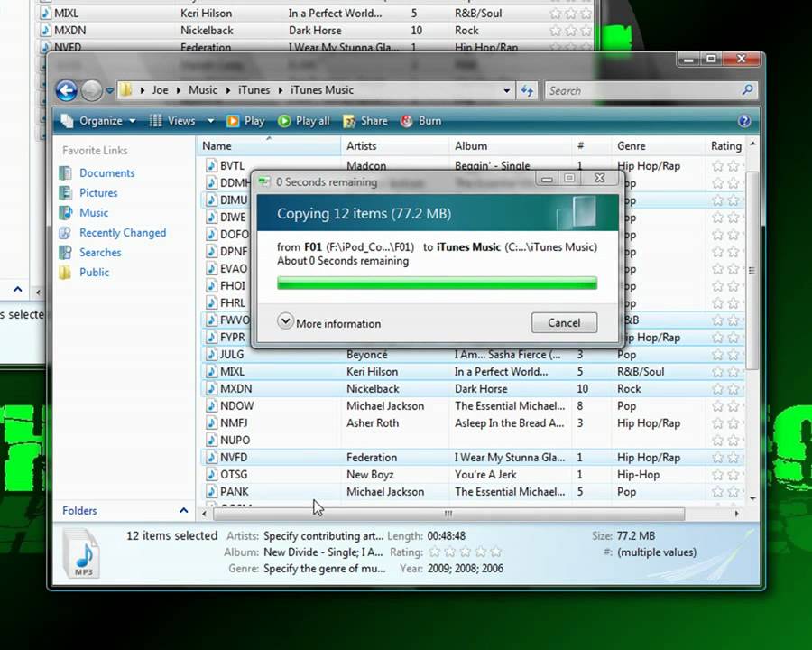The height and width of the screenshot is (650, 812).
Task: Select the MIXL file in front window
Action: 472,372
